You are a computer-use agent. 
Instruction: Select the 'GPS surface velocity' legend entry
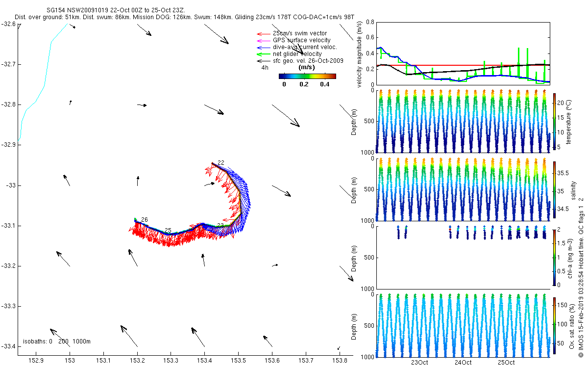(x=301, y=40)
